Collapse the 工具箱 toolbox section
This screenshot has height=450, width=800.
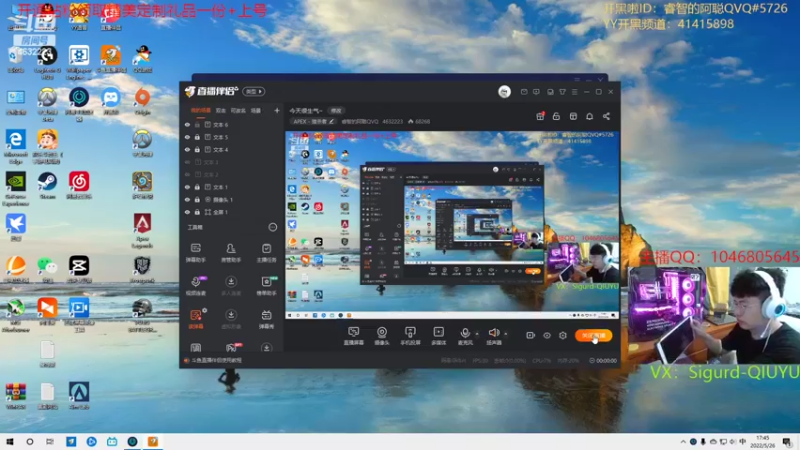point(273,227)
